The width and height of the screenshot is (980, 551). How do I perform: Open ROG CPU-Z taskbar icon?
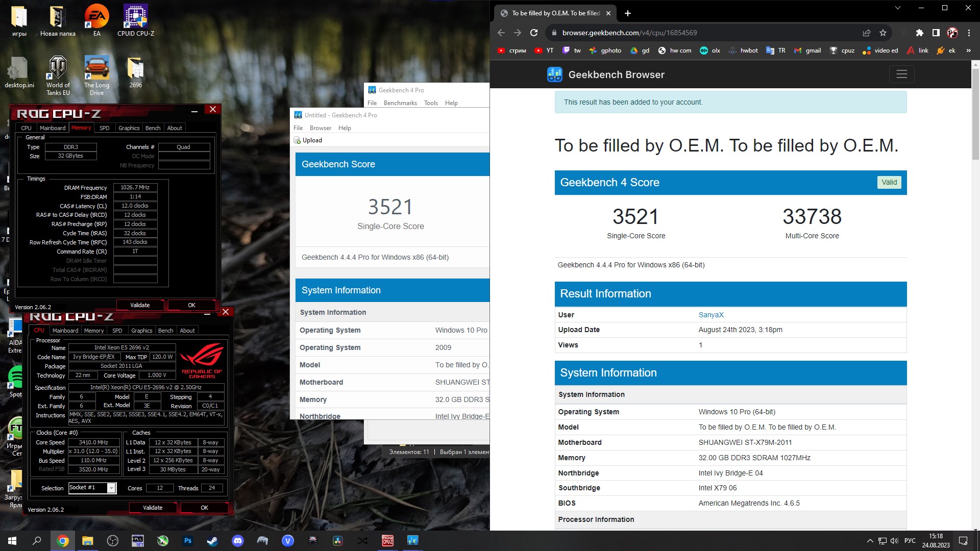tap(388, 541)
